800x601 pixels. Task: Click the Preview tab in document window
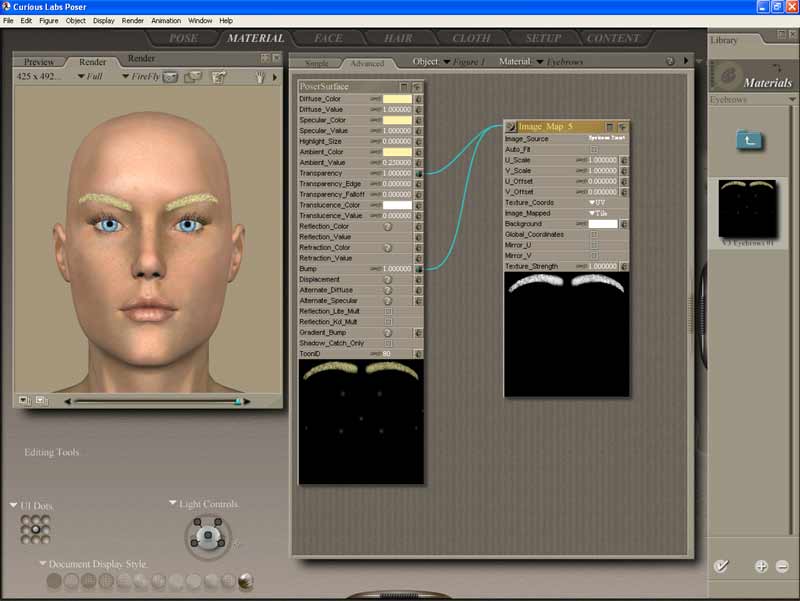[x=39, y=62]
